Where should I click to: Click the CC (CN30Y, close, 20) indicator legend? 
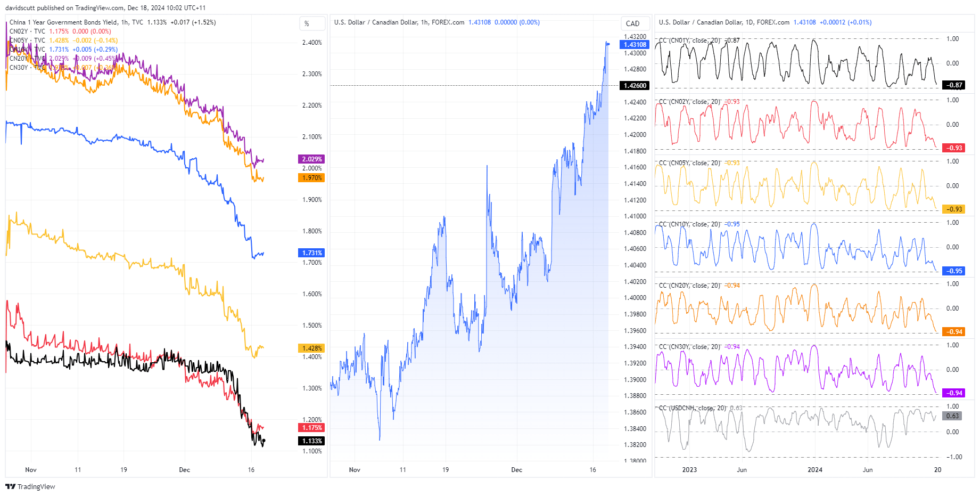pyautogui.click(x=689, y=347)
